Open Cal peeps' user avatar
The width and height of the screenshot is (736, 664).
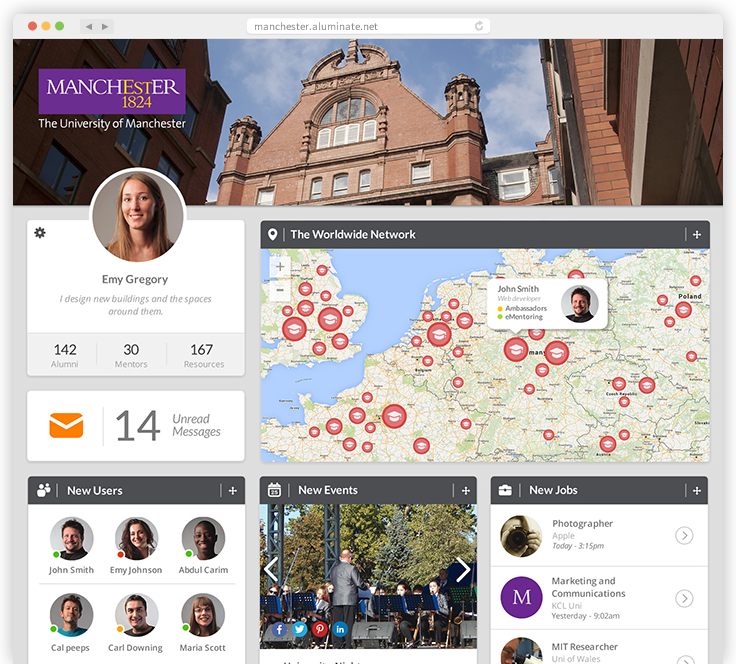[x=71, y=615]
